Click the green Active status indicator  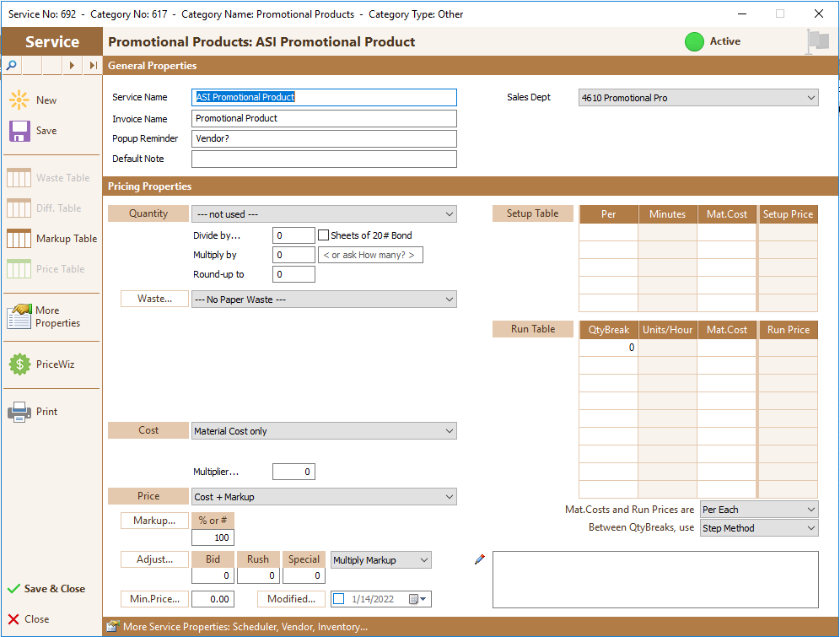pyautogui.click(x=694, y=42)
